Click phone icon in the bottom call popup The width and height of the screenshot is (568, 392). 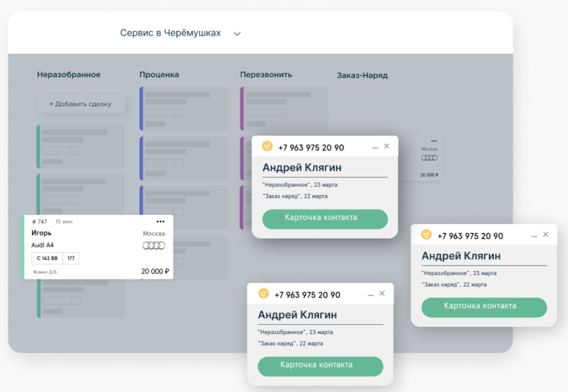click(x=263, y=294)
